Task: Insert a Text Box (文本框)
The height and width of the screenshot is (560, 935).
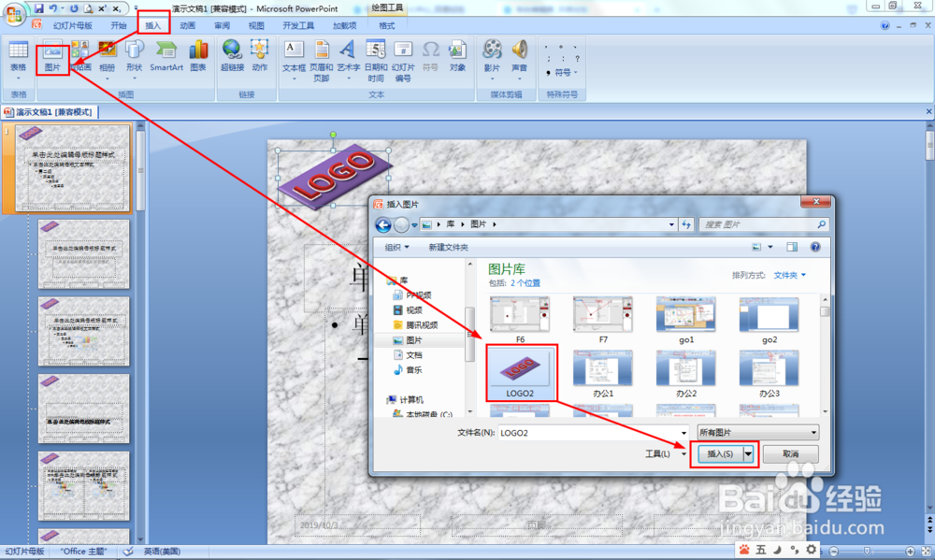Action: click(294, 60)
